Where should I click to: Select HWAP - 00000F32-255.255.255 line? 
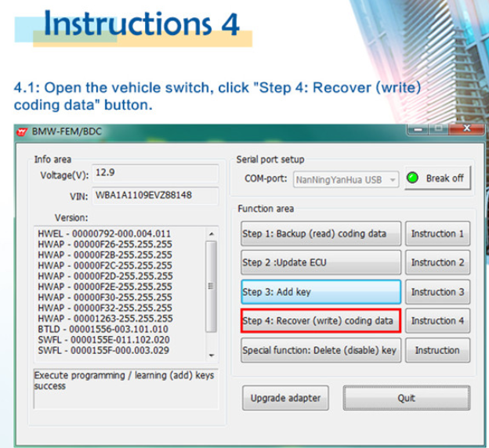(105, 308)
